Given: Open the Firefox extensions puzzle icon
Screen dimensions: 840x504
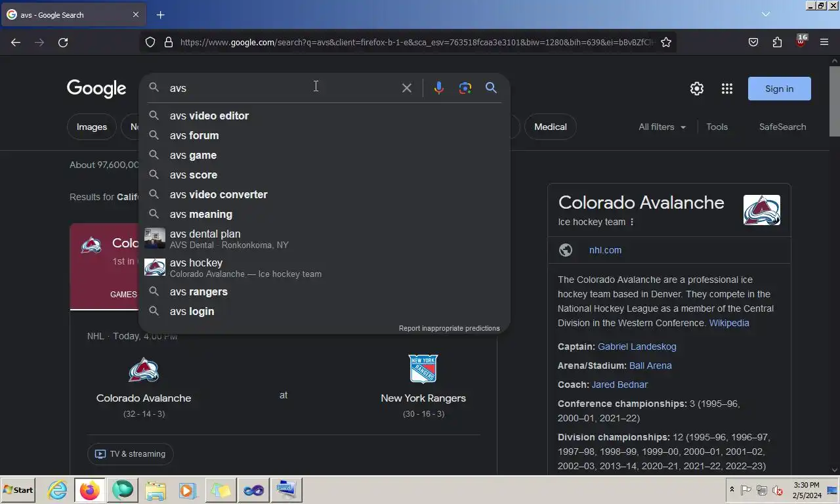Looking at the screenshot, I should (x=777, y=42).
